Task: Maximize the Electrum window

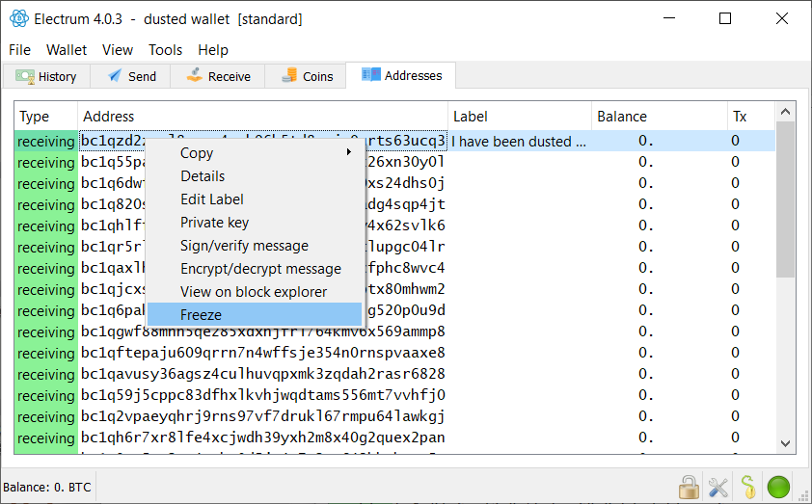Action: (725, 18)
